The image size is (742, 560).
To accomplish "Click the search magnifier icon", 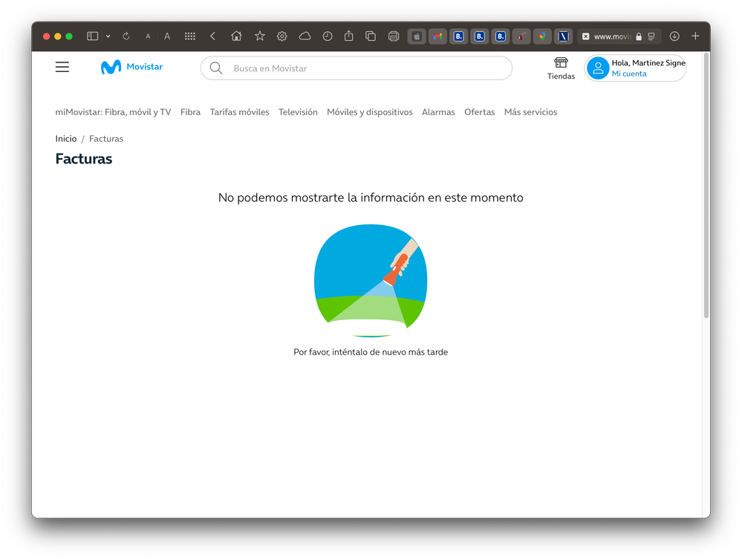I will (215, 68).
